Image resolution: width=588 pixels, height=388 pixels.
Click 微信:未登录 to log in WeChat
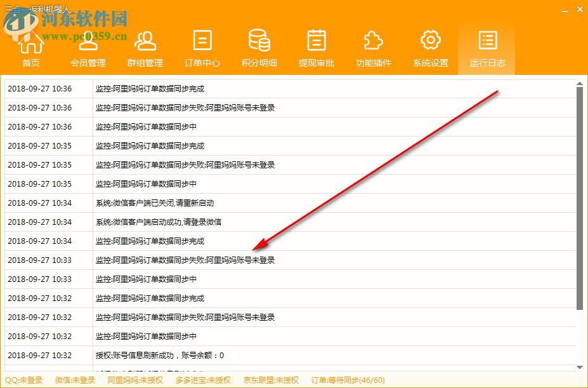(x=75, y=381)
